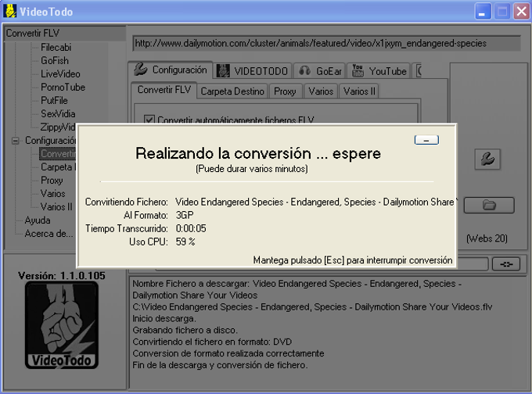Click the '(Webs 20)' label

[x=487, y=238]
